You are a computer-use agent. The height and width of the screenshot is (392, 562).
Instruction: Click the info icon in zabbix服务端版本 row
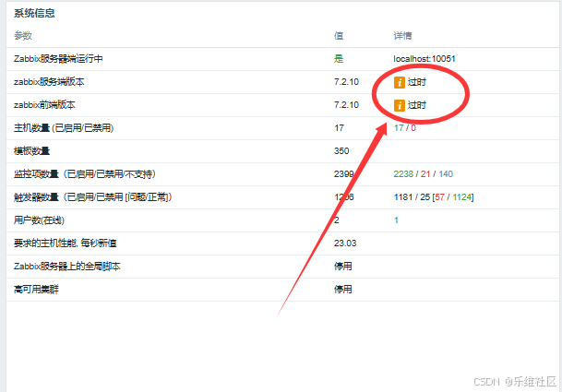400,82
